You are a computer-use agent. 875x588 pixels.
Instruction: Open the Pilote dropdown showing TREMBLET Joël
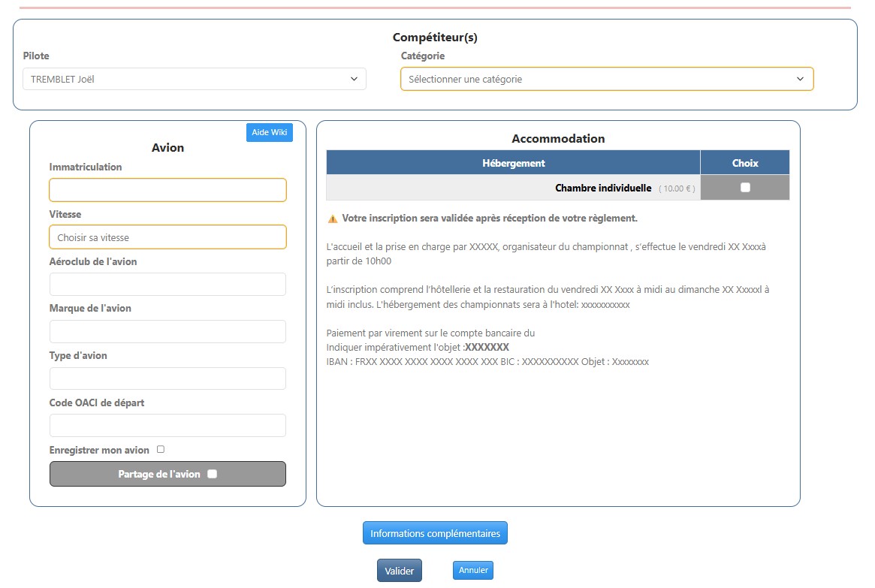[194, 79]
